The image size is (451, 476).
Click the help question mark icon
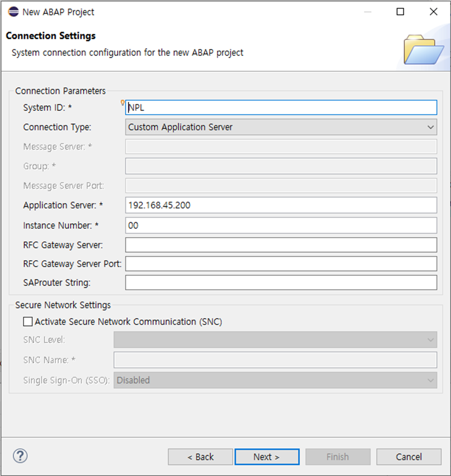20,456
